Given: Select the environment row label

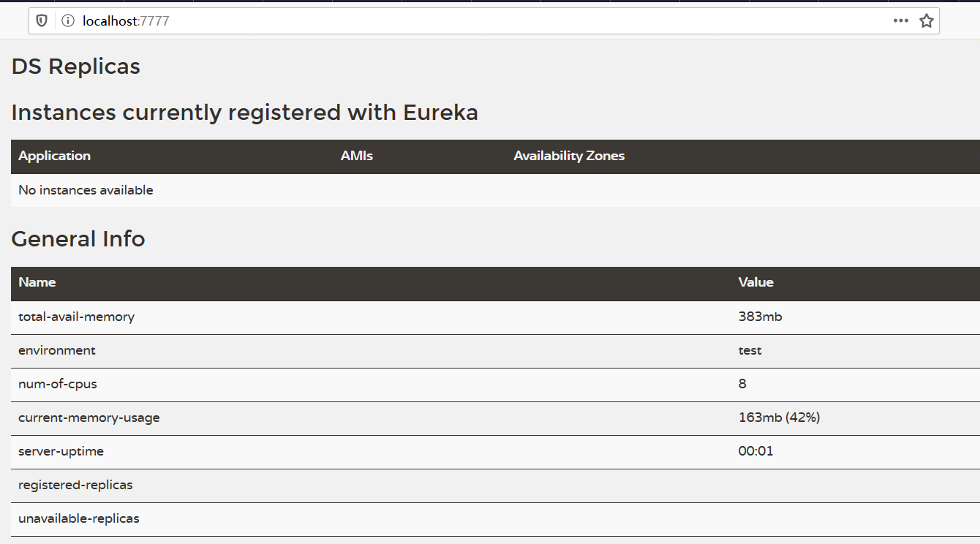Looking at the screenshot, I should coord(57,350).
